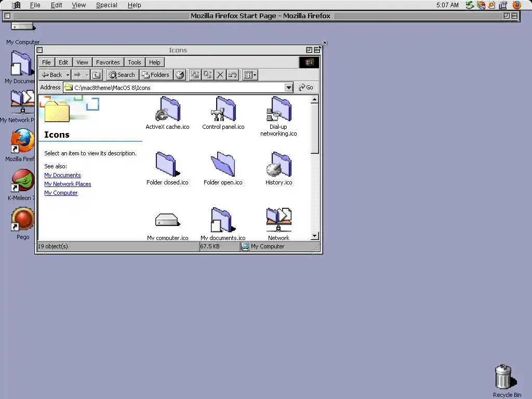Select the Dial-up networking.ico file icon
Screen dimensions: 532x399
[279, 109]
